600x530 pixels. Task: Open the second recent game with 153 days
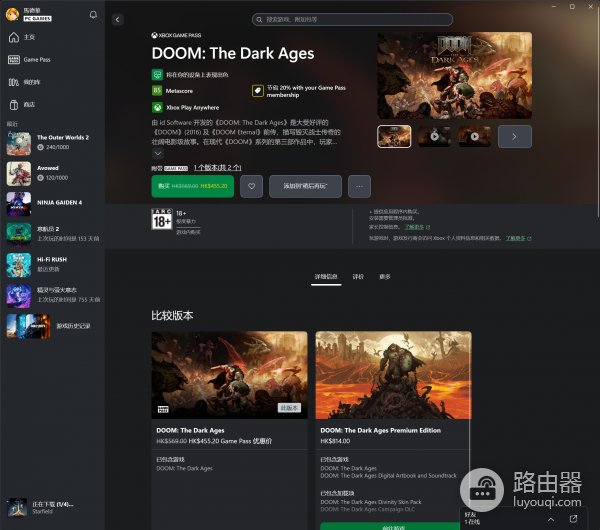[52, 234]
